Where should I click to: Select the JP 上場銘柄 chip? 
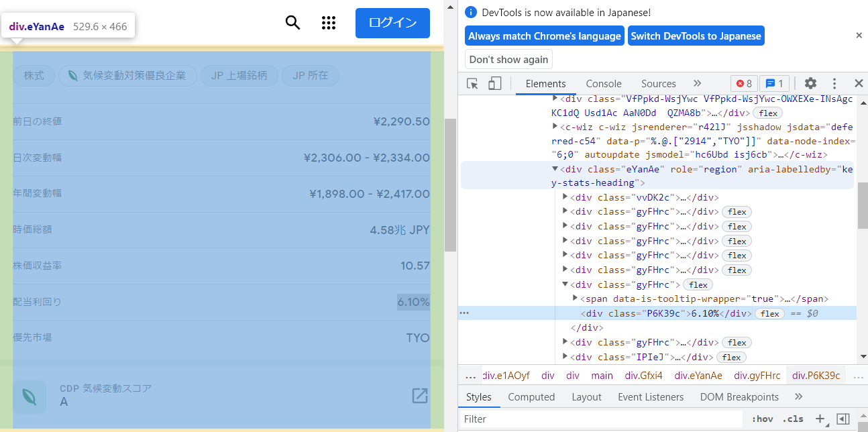[x=239, y=76]
